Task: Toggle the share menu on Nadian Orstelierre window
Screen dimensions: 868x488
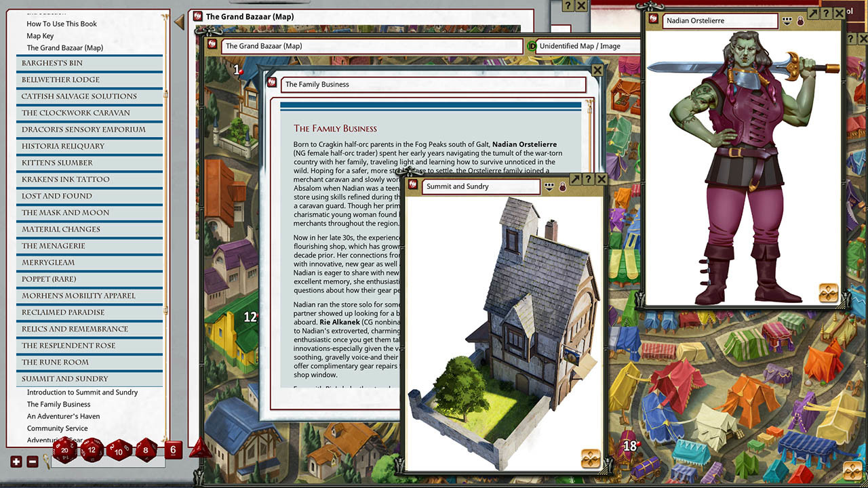Action: pyautogui.click(x=787, y=21)
